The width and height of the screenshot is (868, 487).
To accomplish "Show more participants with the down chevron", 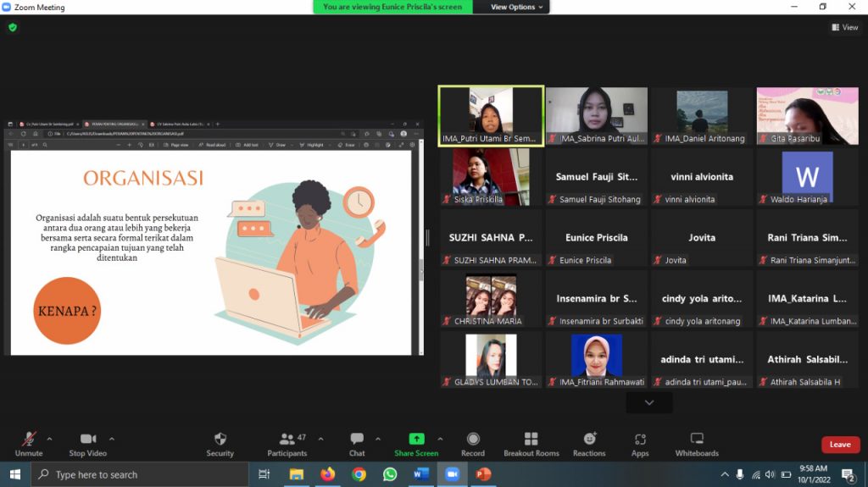I will pos(649,403).
